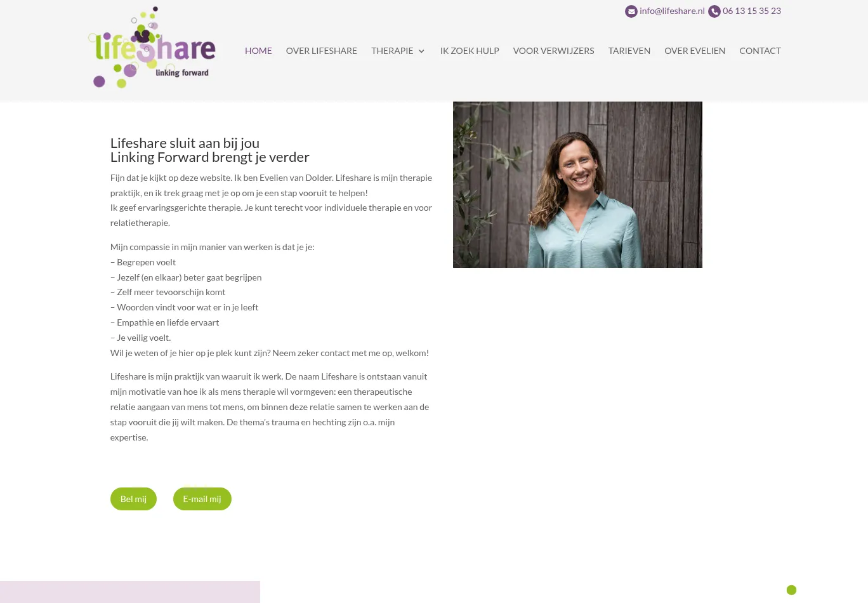Open the Therapie menu item

tap(392, 51)
